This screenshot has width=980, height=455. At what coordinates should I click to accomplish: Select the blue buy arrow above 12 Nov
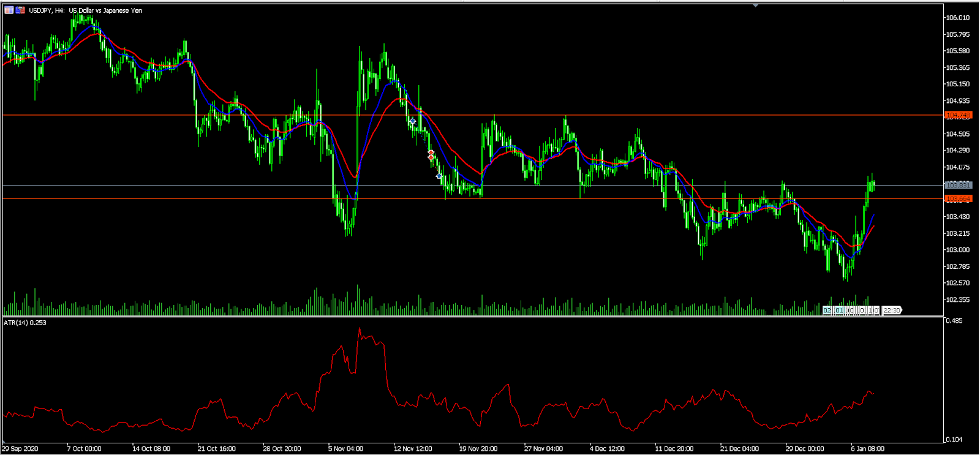click(413, 121)
